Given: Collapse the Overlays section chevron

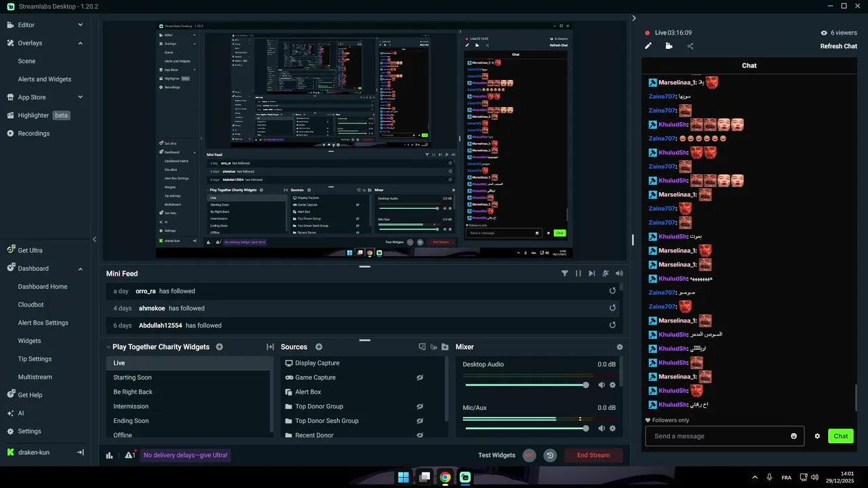Looking at the screenshot, I should [x=80, y=43].
